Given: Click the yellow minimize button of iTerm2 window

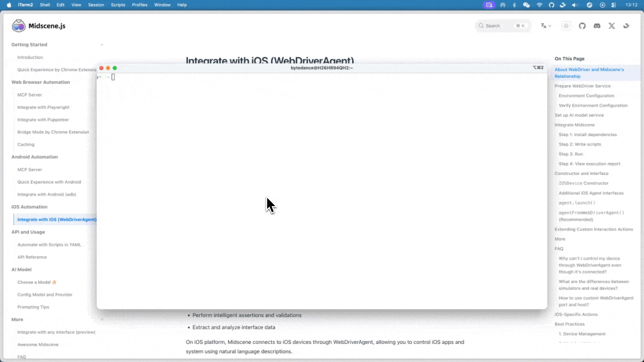Looking at the screenshot, I should tap(108, 68).
